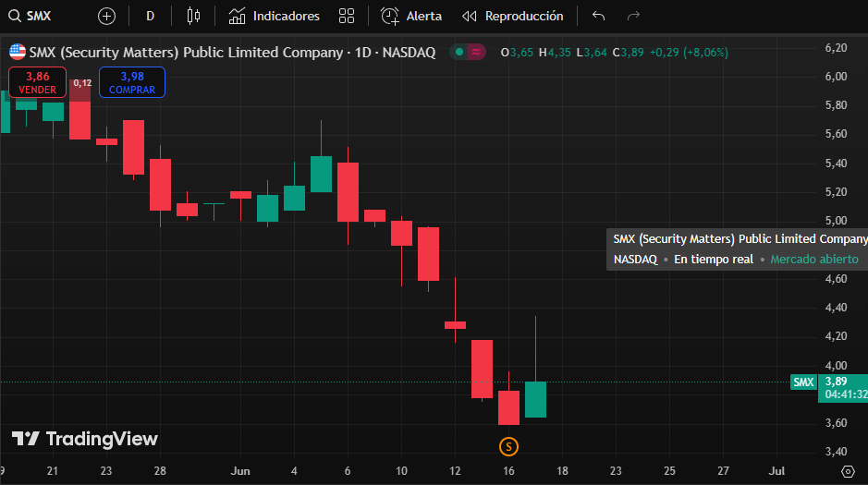The image size is (868, 485).
Task: Click the change value +0,29 (+8,06%)
Action: coord(689,53)
